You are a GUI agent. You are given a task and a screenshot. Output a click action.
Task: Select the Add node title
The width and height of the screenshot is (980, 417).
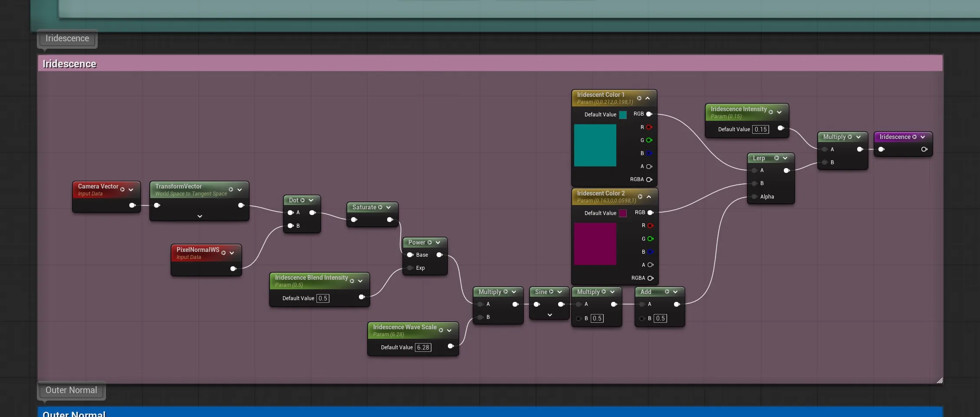(x=646, y=292)
